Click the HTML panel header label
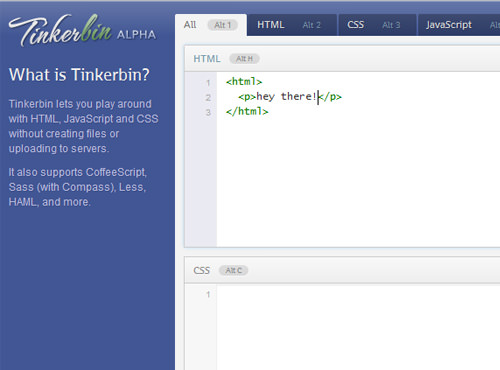 click(207, 59)
